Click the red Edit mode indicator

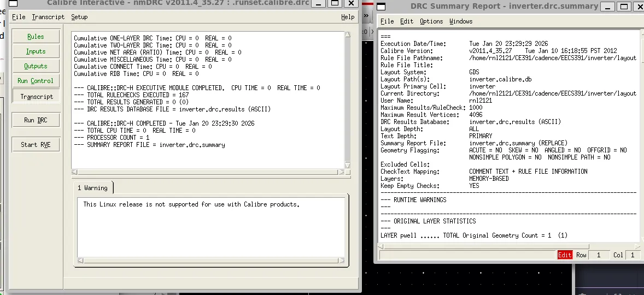tap(564, 255)
